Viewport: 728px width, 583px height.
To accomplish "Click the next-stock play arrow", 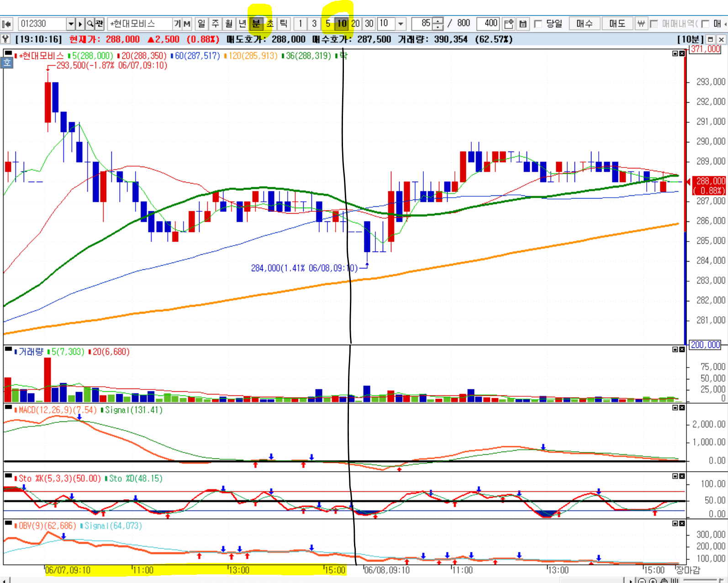I will point(80,24).
